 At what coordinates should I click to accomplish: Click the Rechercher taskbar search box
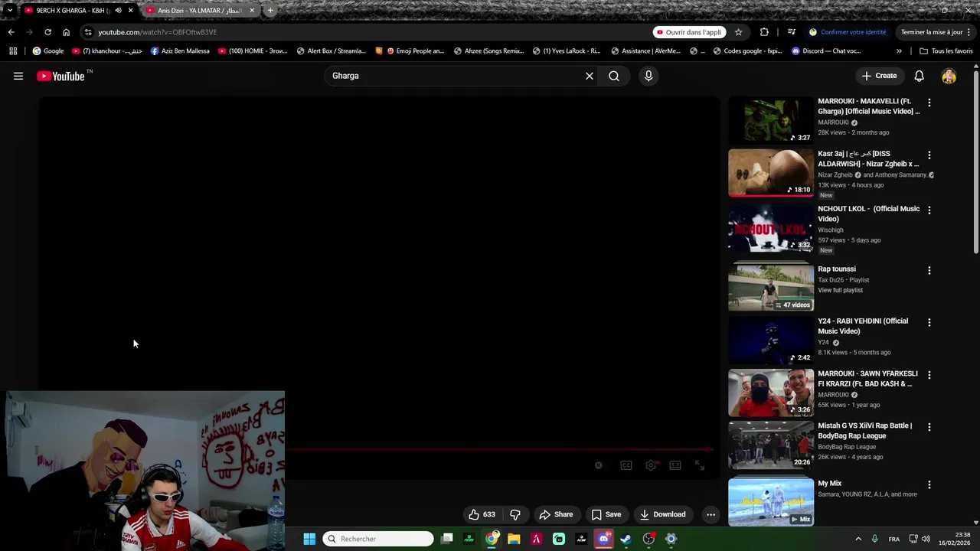[x=378, y=539]
